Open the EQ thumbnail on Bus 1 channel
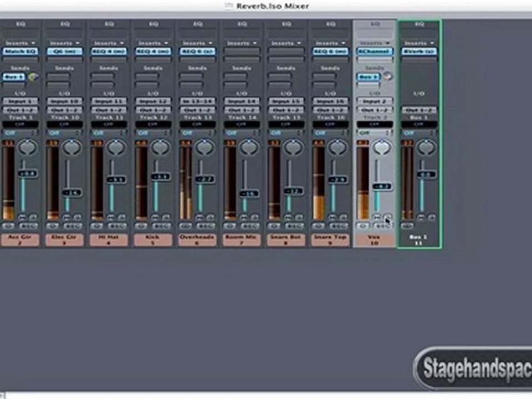532x399 pixels. [x=419, y=34]
